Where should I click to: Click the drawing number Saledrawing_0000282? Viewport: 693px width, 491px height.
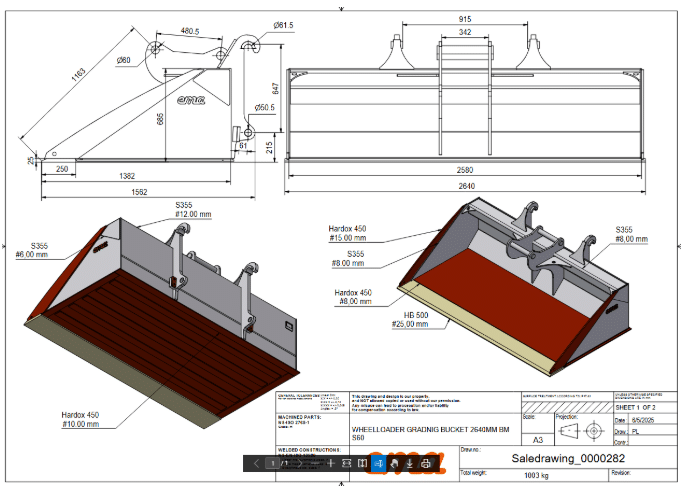[568, 458]
